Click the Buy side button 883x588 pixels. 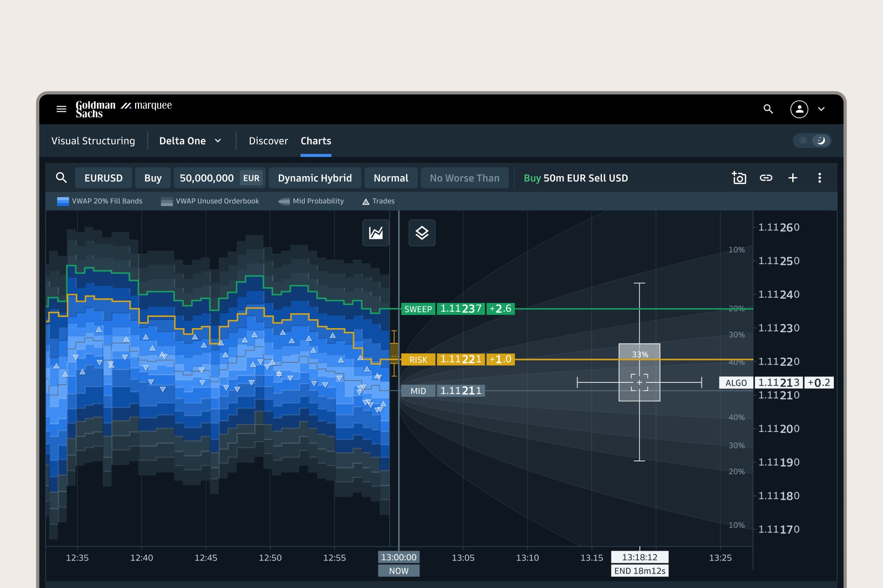click(x=153, y=178)
